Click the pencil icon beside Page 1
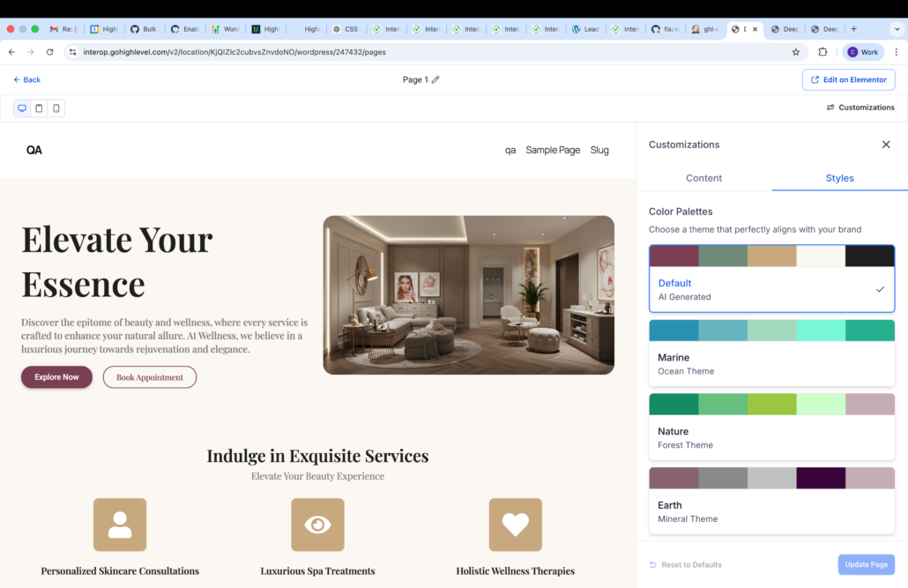 tap(435, 80)
